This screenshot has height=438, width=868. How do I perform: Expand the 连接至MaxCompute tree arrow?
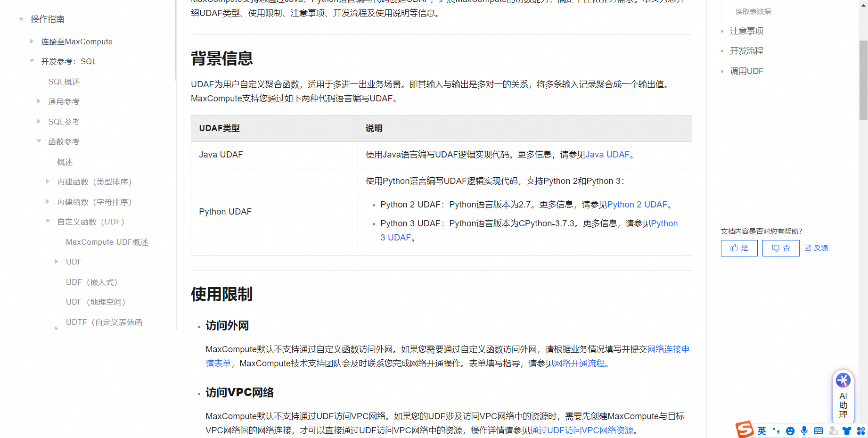(x=32, y=41)
